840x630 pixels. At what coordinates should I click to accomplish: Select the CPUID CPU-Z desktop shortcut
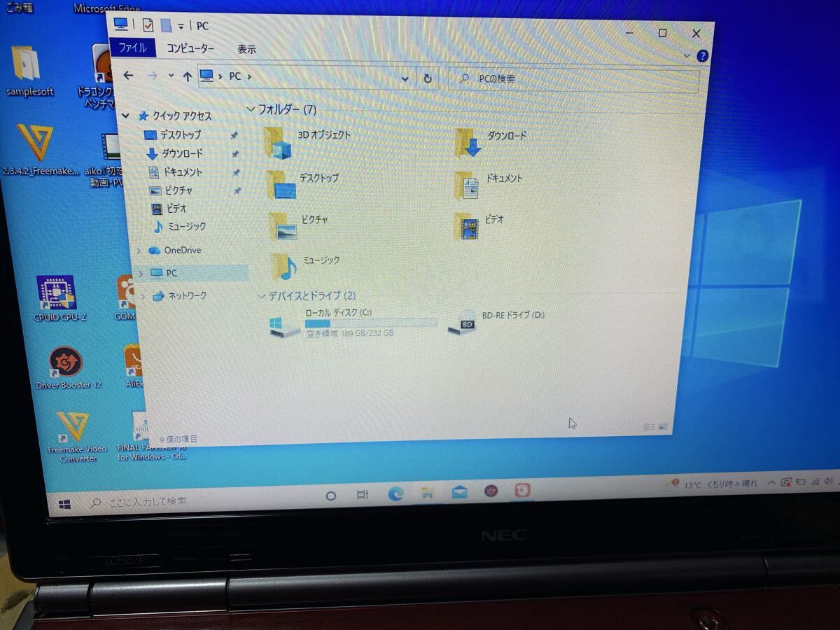tap(59, 300)
